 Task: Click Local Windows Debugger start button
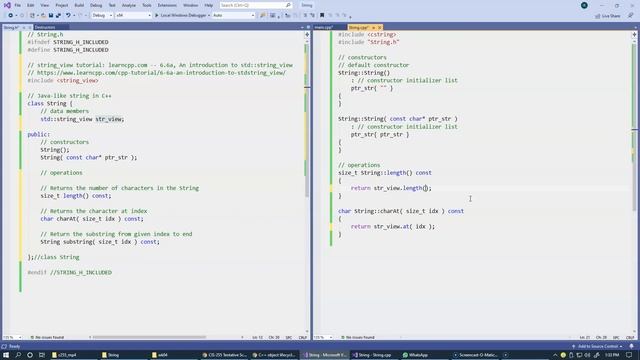182,16
